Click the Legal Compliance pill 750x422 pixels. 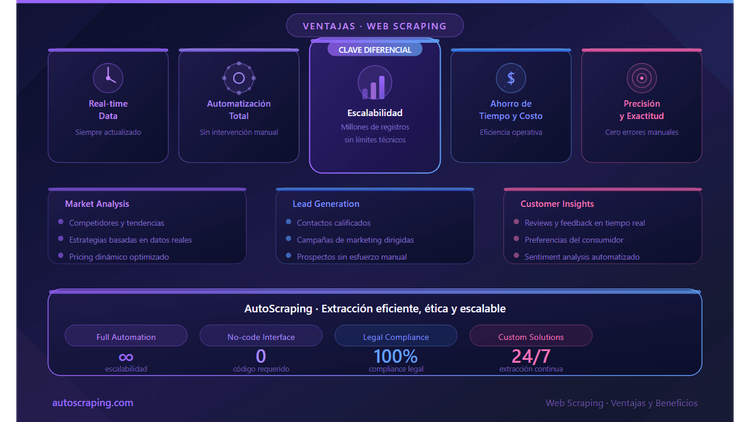pyautogui.click(x=396, y=336)
